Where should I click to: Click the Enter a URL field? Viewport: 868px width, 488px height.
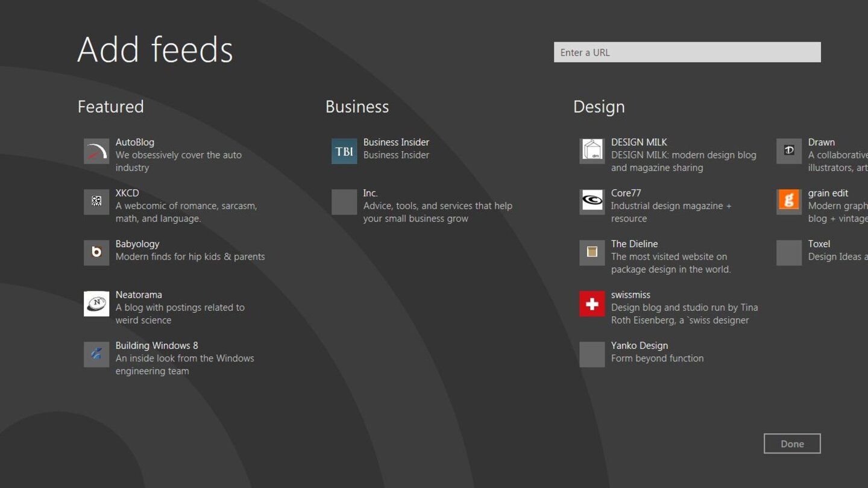click(687, 52)
